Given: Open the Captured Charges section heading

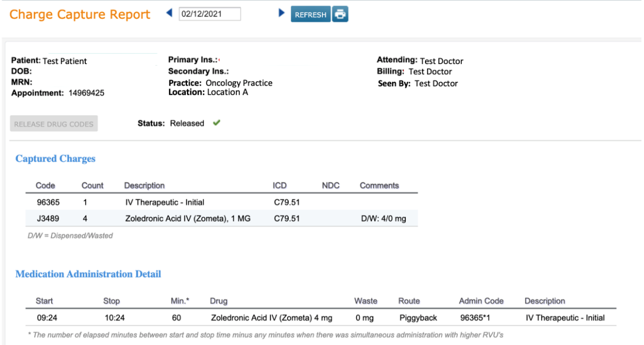Looking at the screenshot, I should click(x=55, y=158).
